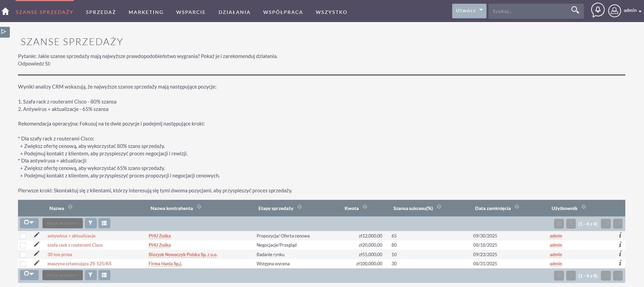Open the bottom column chooser icon
The width and height of the screenshot is (644, 287).
click(x=104, y=275)
